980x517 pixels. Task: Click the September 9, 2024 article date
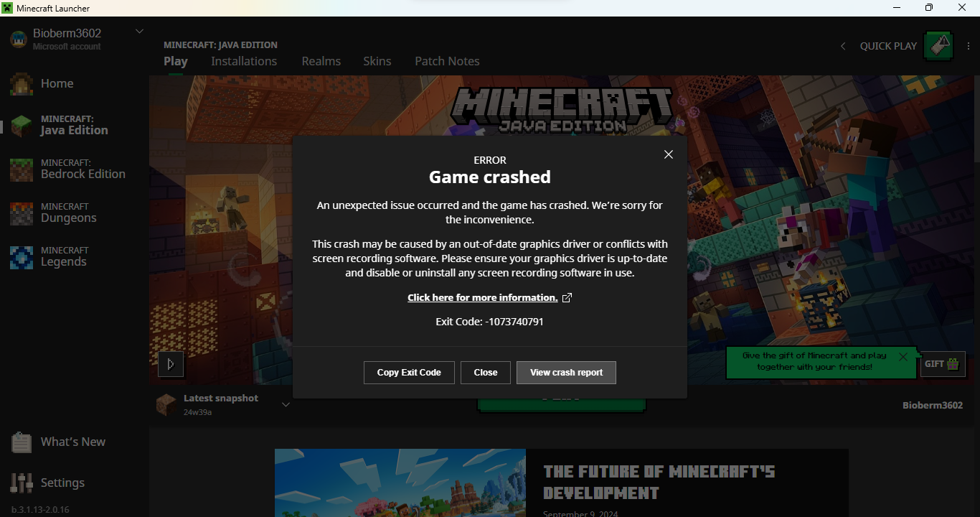click(x=580, y=513)
